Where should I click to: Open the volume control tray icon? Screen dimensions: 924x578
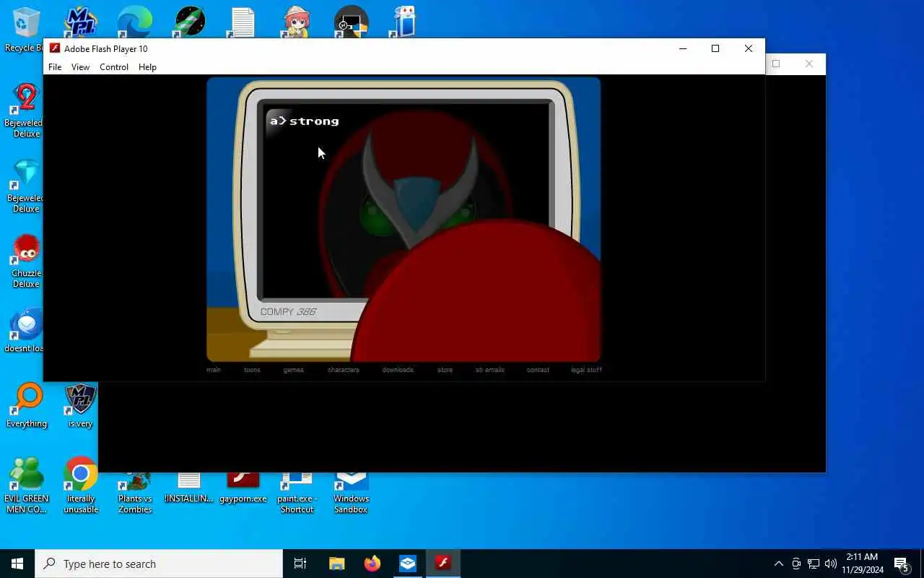pos(831,564)
